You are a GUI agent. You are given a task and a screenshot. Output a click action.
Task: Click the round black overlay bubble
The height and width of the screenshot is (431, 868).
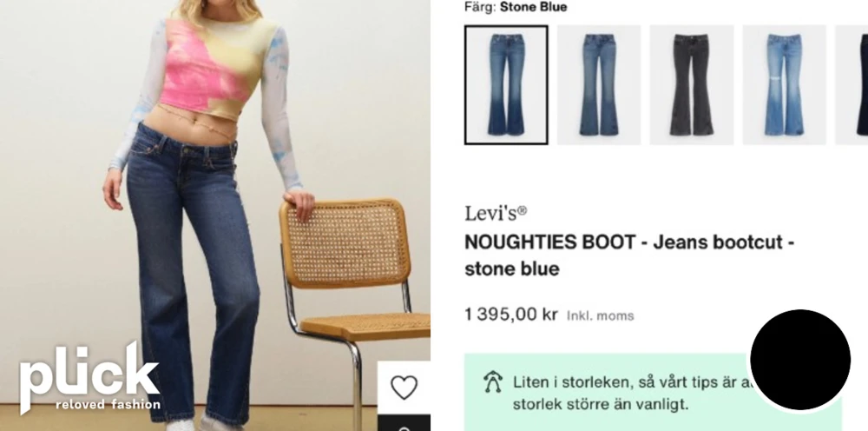pos(800,360)
